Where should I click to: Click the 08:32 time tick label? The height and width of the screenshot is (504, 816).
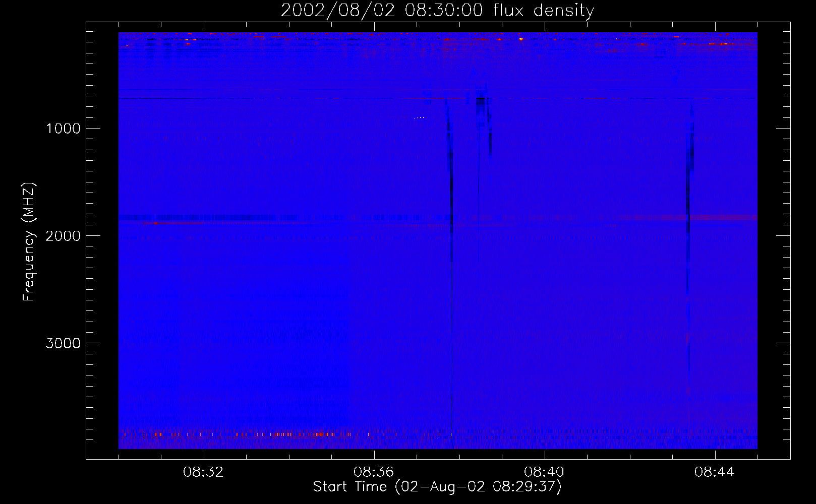203,472
